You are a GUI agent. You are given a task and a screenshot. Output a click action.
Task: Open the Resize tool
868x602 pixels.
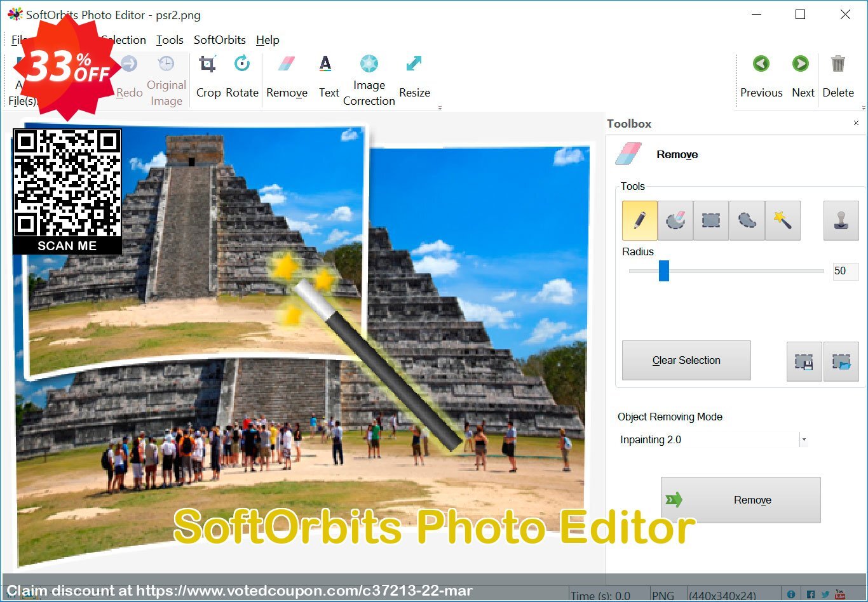click(414, 77)
